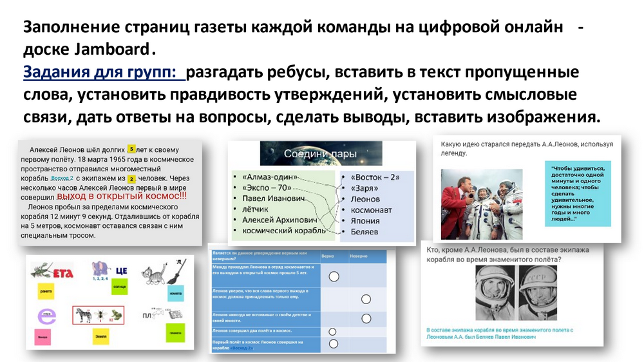The width and height of the screenshot is (644, 362).
Task: Click the yellow 'ракета' sticky note
Action: tap(46, 291)
